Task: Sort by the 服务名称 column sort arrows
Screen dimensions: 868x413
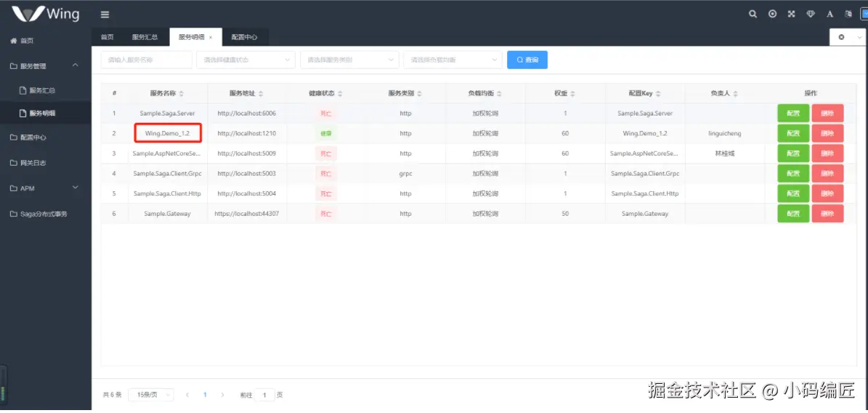Action: coord(181,94)
